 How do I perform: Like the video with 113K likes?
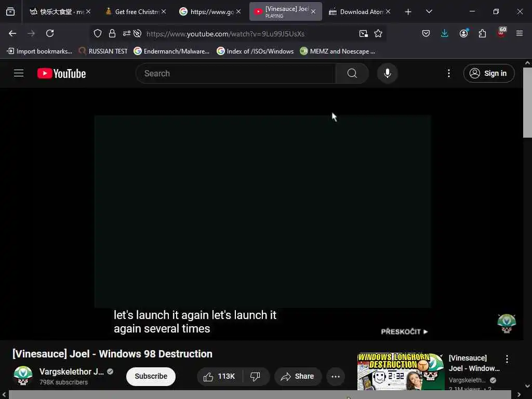(219, 376)
